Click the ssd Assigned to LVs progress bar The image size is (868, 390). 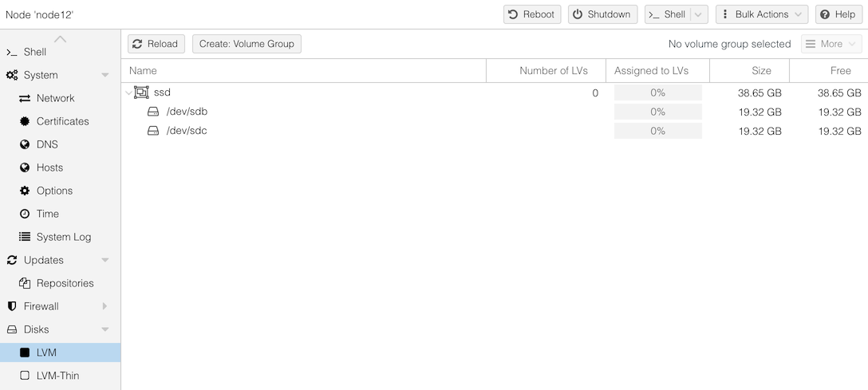[x=657, y=93]
